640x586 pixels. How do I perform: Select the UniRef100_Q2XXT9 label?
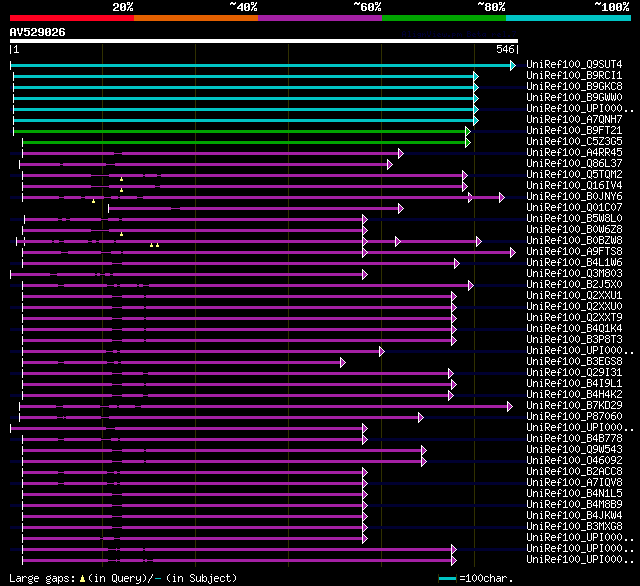(574, 317)
